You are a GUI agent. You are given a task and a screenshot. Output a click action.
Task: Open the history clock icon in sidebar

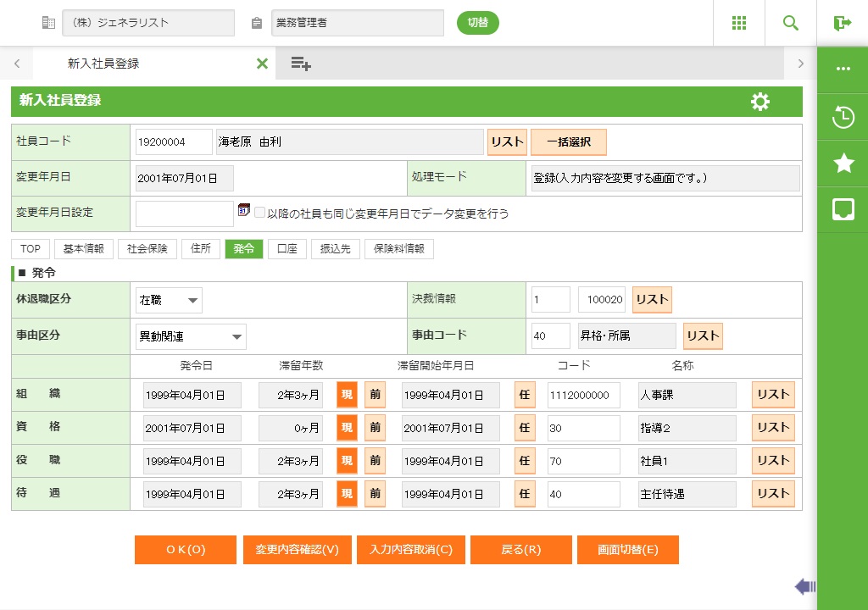[x=843, y=117]
